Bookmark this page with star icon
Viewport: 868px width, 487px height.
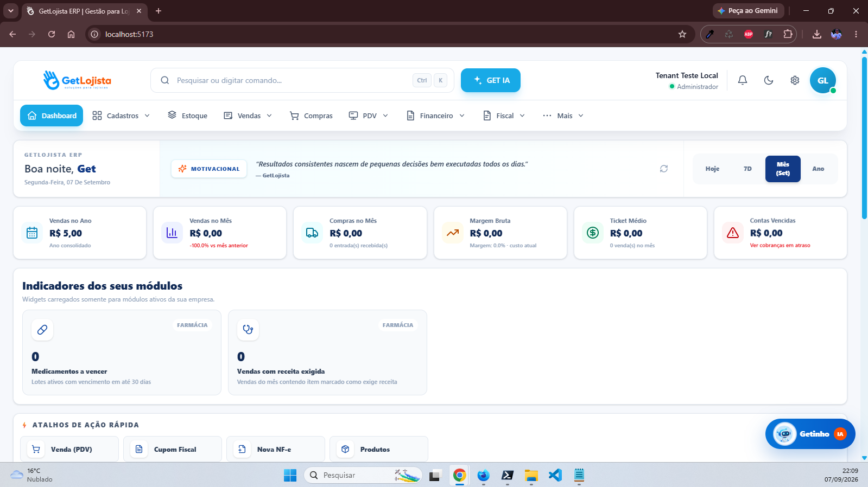[x=682, y=34]
